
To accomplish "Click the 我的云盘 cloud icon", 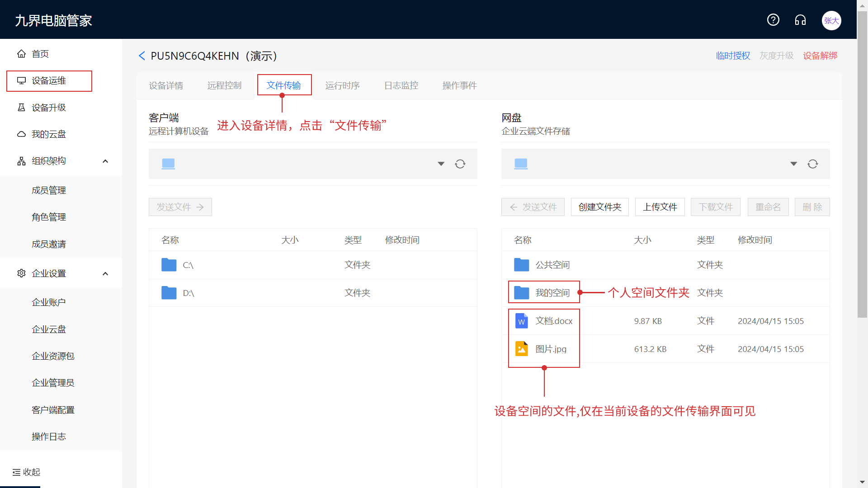I will [x=21, y=134].
